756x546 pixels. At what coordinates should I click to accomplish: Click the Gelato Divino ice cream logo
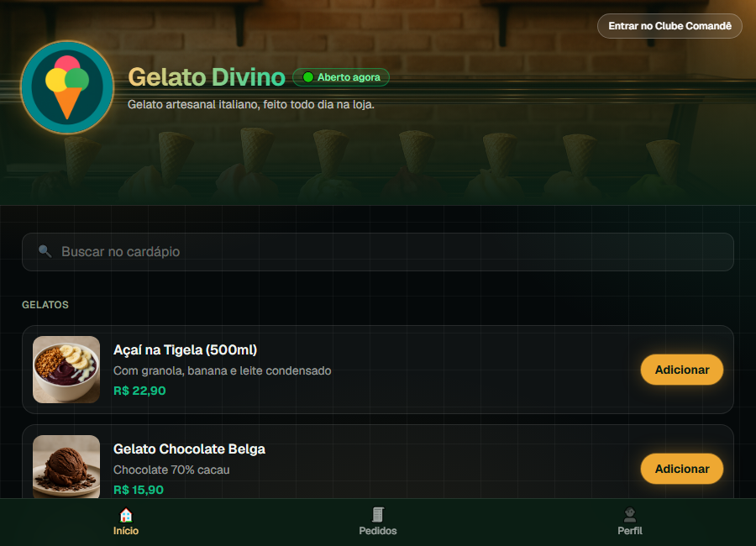[x=67, y=87]
